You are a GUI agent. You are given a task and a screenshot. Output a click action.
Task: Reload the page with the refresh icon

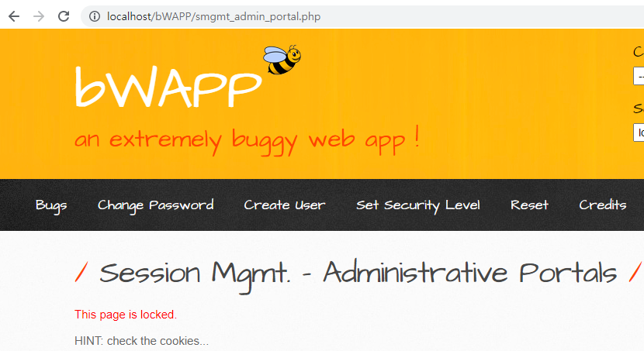(64, 16)
